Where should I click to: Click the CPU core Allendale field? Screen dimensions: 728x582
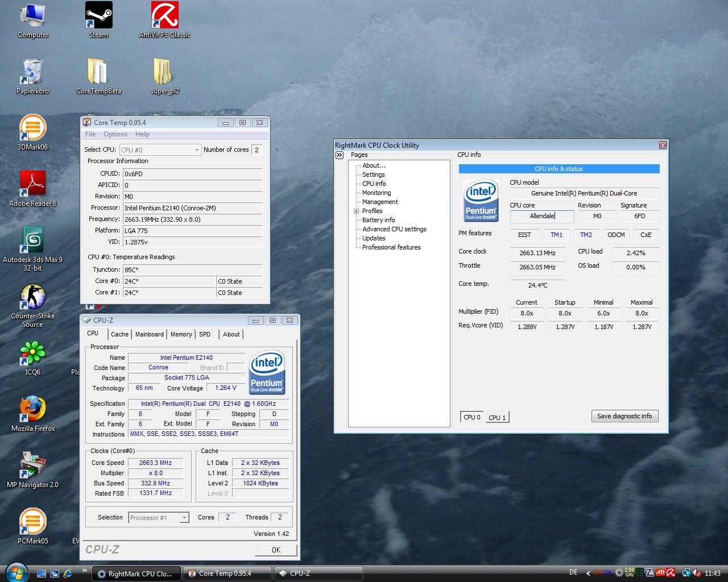542,216
